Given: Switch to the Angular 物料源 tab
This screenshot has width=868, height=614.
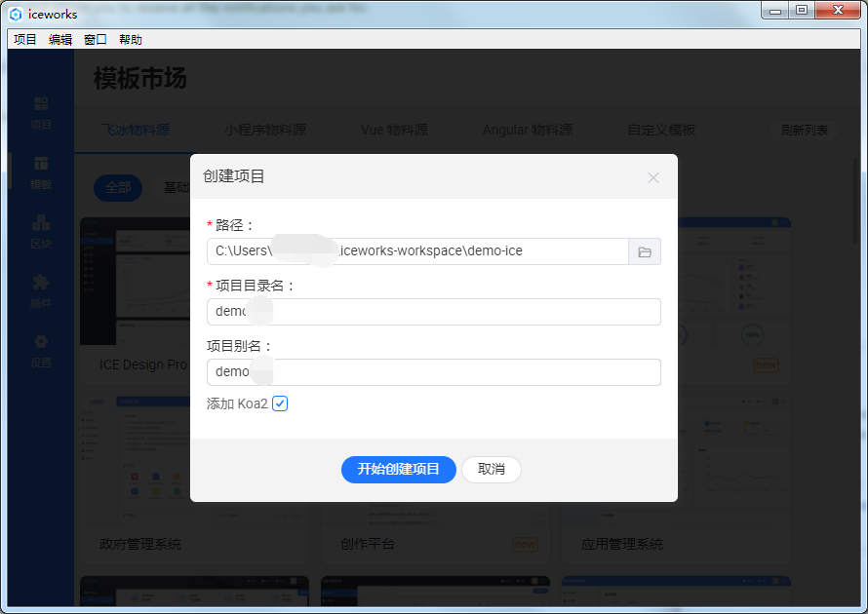Looking at the screenshot, I should tap(527, 130).
